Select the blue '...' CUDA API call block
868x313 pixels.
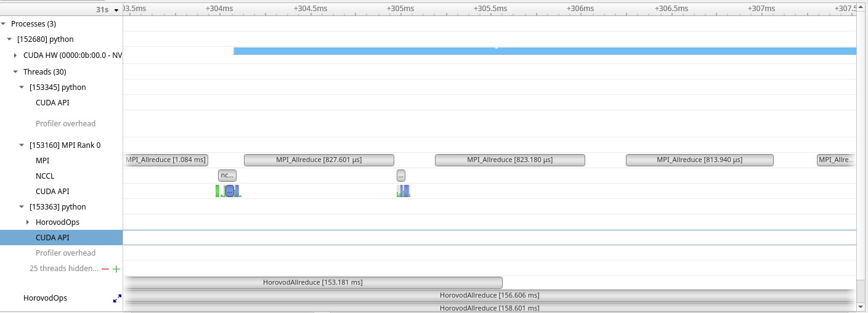coord(230,191)
